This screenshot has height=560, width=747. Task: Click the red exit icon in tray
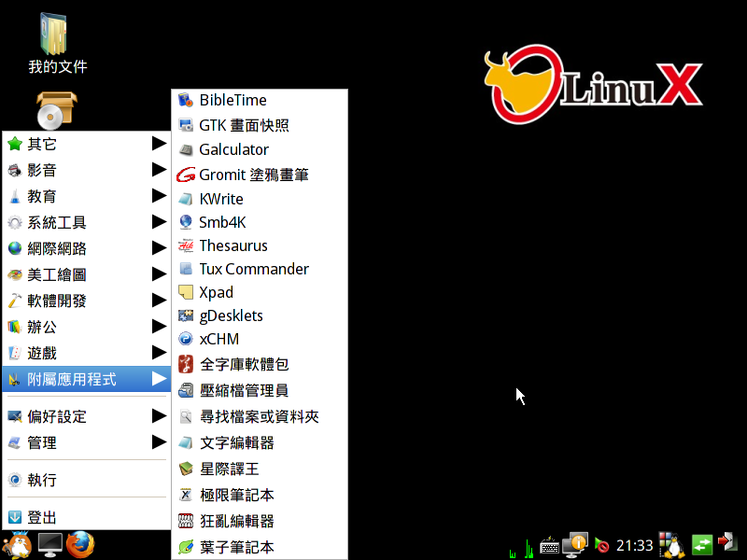(x=727, y=543)
